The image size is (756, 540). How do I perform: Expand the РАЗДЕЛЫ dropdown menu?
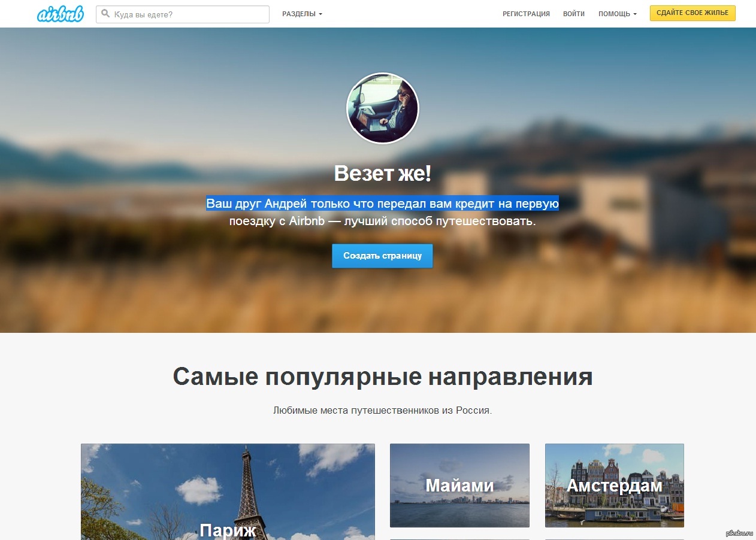point(302,14)
